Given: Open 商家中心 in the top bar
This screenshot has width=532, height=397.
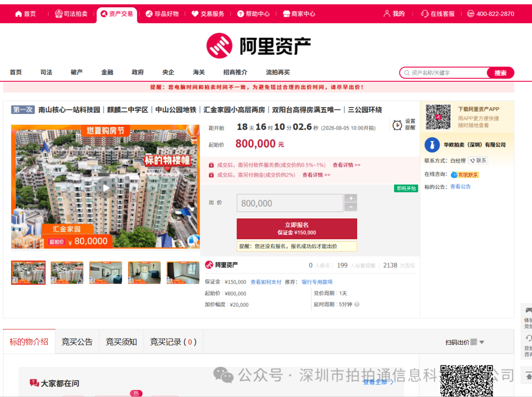Looking at the screenshot, I should (x=299, y=14).
